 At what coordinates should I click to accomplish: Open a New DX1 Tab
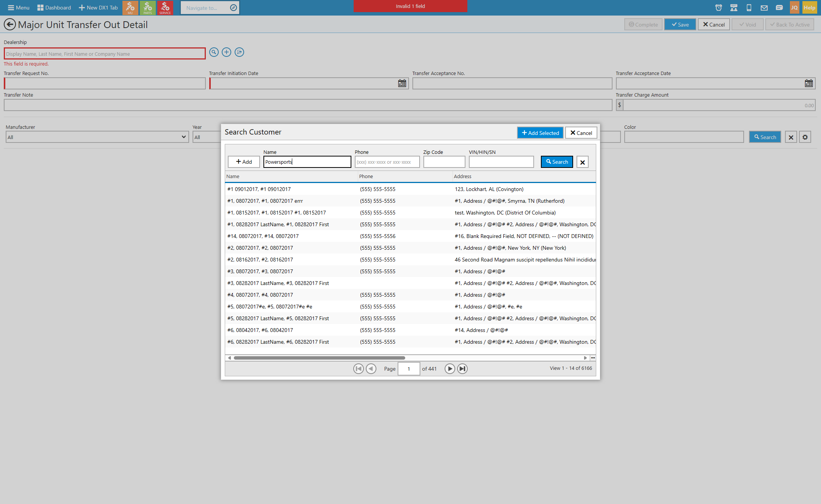[x=98, y=8]
